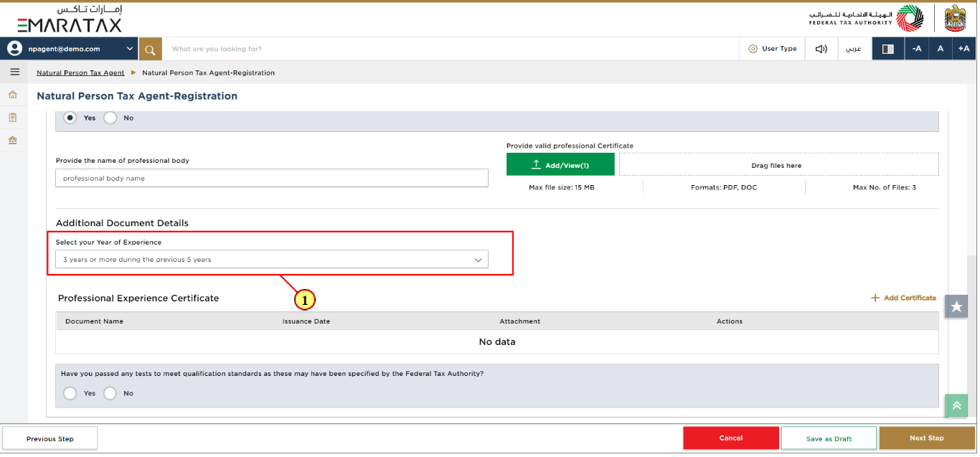Go to the Home sidebar icon

pyautogui.click(x=13, y=95)
